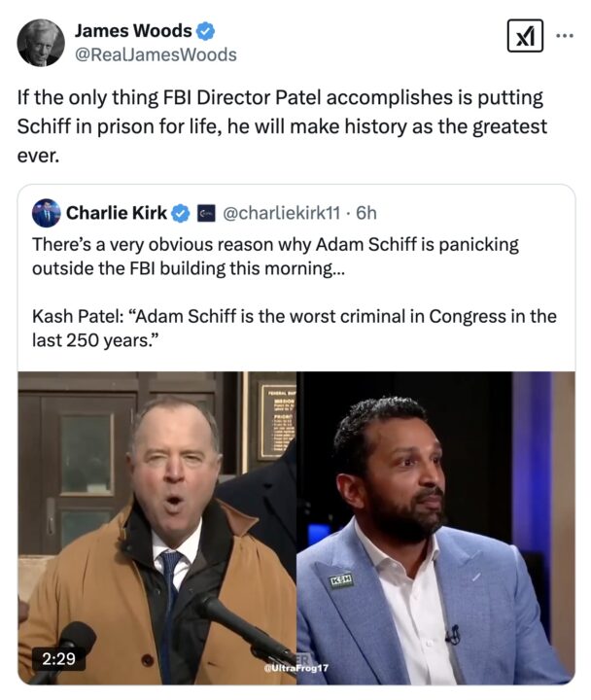Click the @UltraFrog17 watermark on the video

pyautogui.click(x=297, y=670)
